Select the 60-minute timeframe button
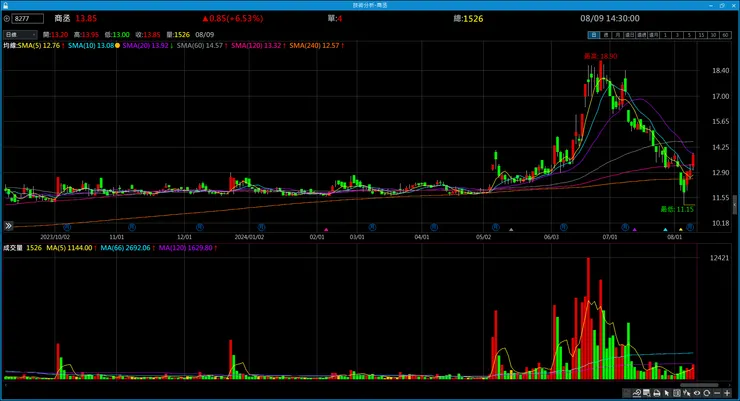The width and height of the screenshot is (740, 401). 725,35
